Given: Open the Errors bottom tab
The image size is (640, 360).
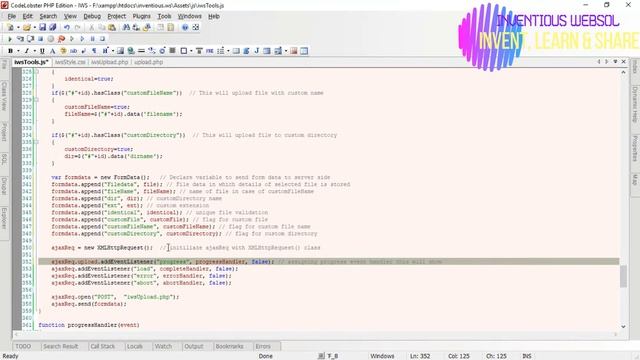Looking at the screenshot, I should pyautogui.click(x=263, y=346).
